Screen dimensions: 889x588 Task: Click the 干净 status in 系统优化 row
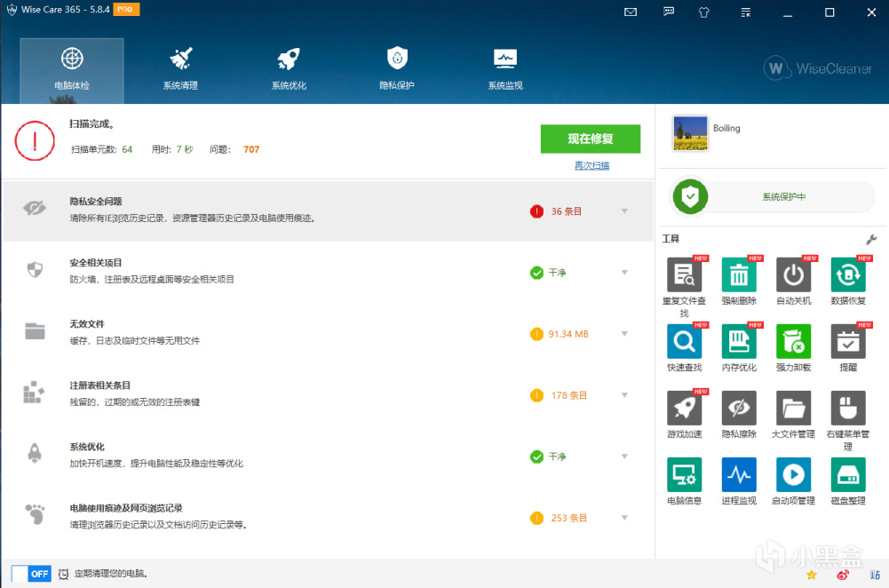coord(557,457)
